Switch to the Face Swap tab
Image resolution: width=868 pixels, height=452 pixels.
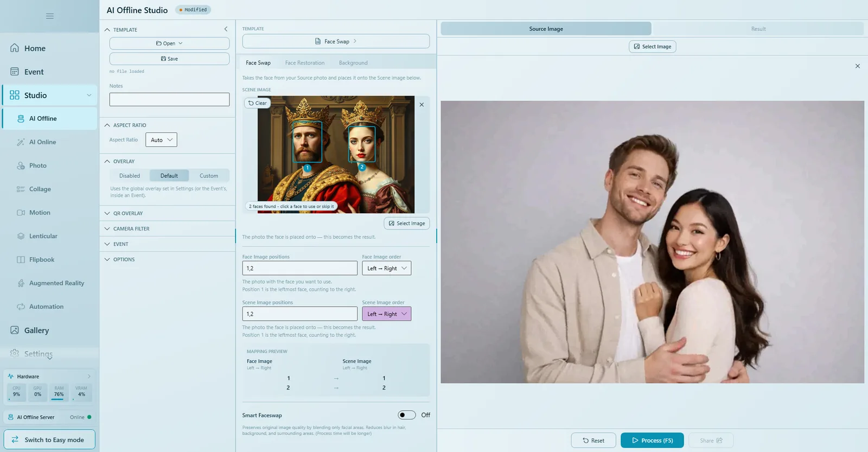point(258,63)
